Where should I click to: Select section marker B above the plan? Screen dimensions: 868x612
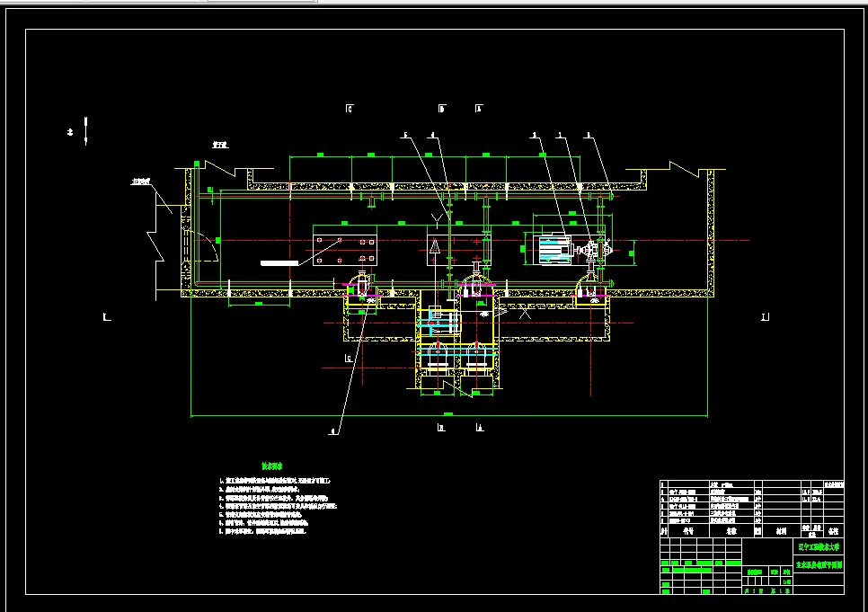(x=441, y=109)
